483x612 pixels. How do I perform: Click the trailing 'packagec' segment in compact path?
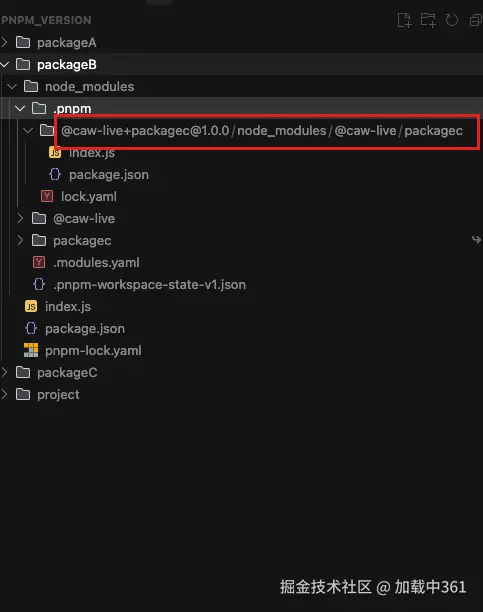pos(433,131)
